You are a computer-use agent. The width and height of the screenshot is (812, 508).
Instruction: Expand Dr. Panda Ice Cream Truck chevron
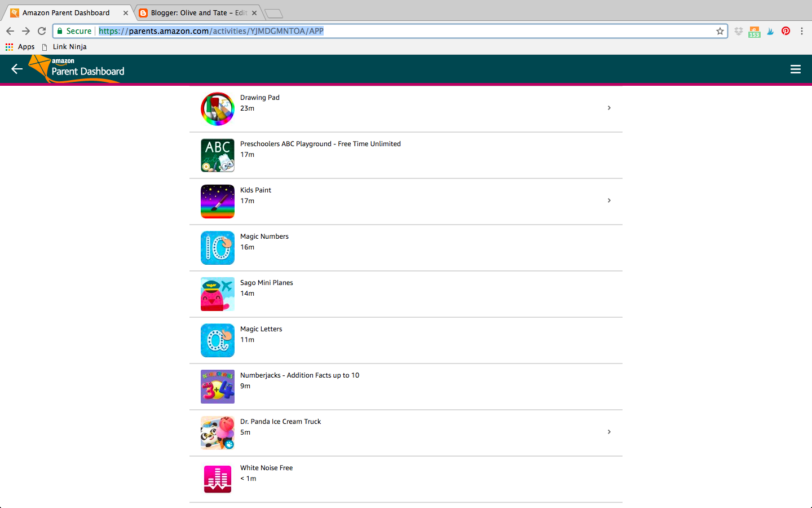(x=609, y=432)
